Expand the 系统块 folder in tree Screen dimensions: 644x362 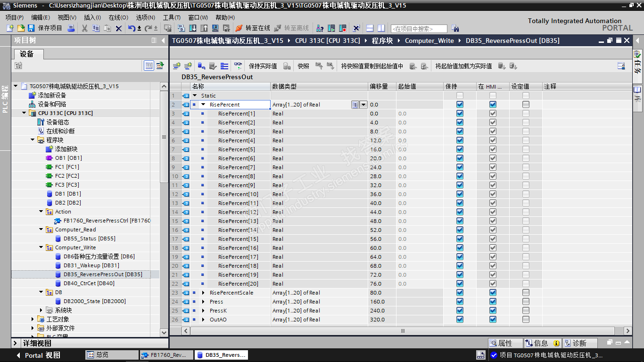[x=41, y=310]
